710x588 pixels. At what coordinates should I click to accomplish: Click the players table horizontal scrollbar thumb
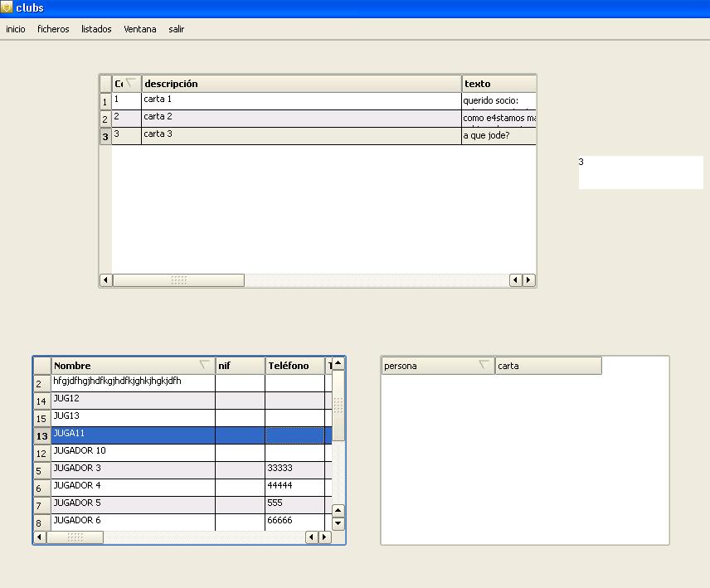(75, 537)
